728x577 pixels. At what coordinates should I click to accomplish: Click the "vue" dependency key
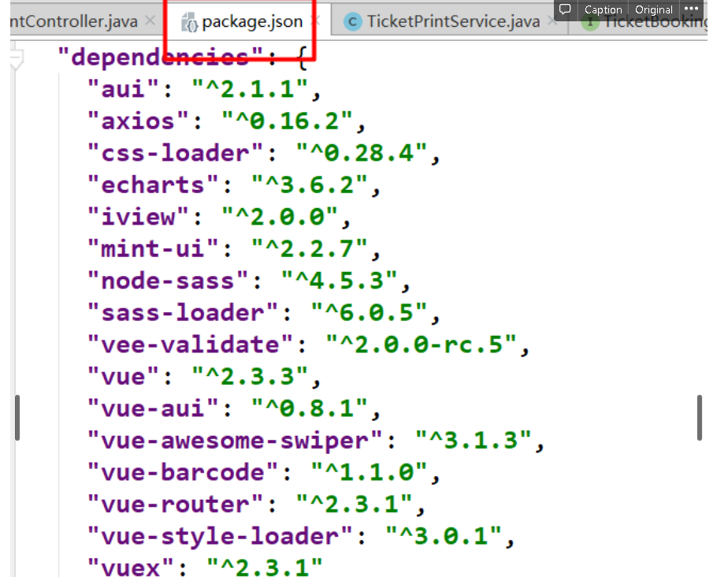[x=123, y=377]
